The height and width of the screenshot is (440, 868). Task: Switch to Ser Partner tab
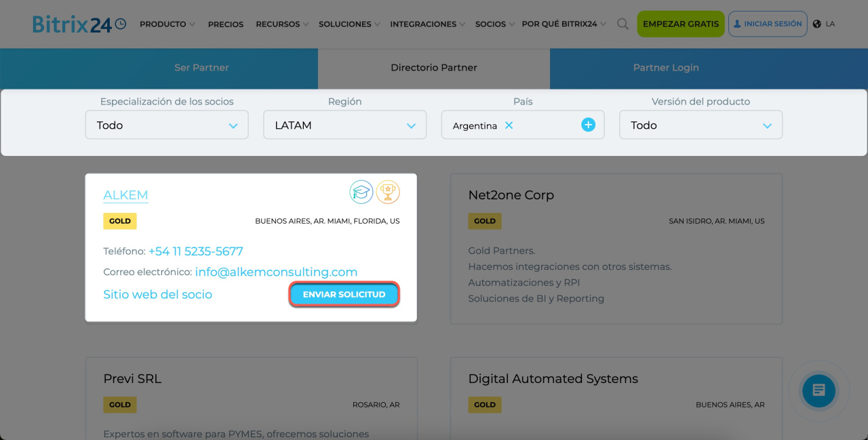click(x=201, y=68)
